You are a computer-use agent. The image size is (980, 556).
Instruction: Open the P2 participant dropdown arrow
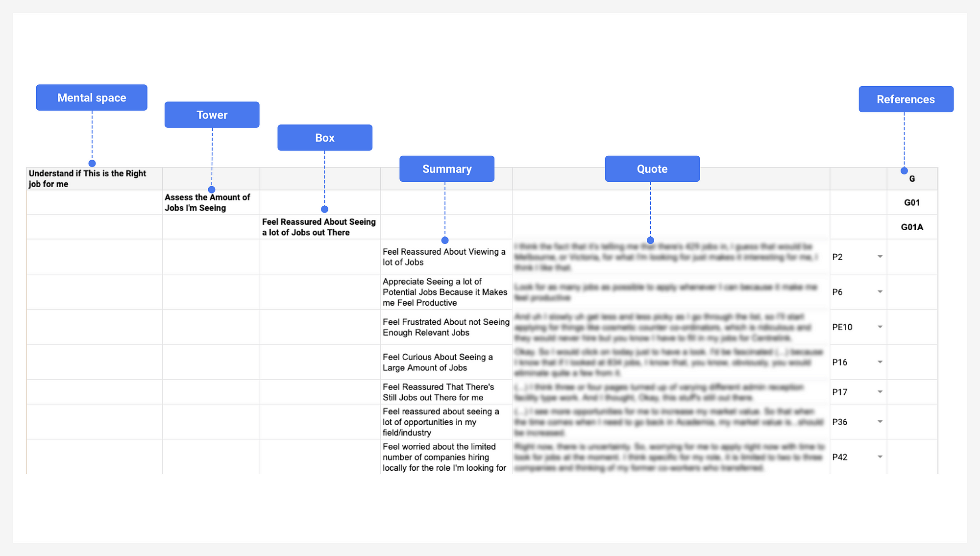click(880, 257)
